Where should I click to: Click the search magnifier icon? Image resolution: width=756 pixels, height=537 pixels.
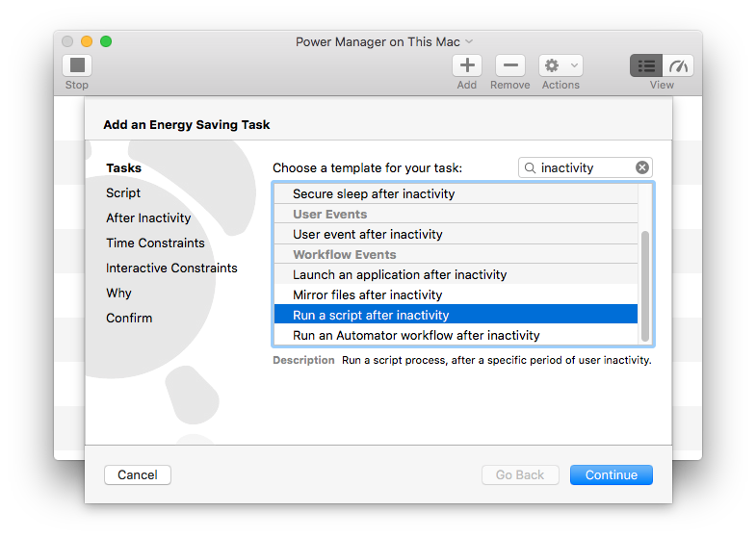(530, 167)
